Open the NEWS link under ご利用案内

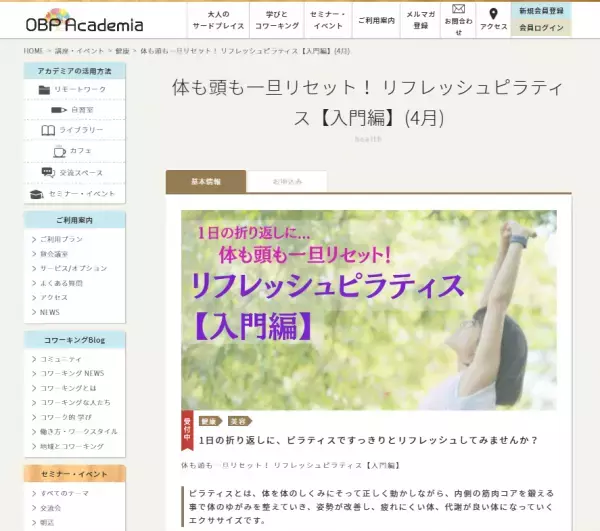tap(50, 312)
